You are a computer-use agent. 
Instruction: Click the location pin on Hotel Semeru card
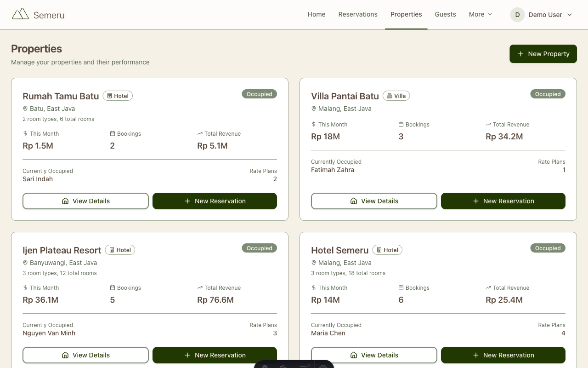[314, 263]
